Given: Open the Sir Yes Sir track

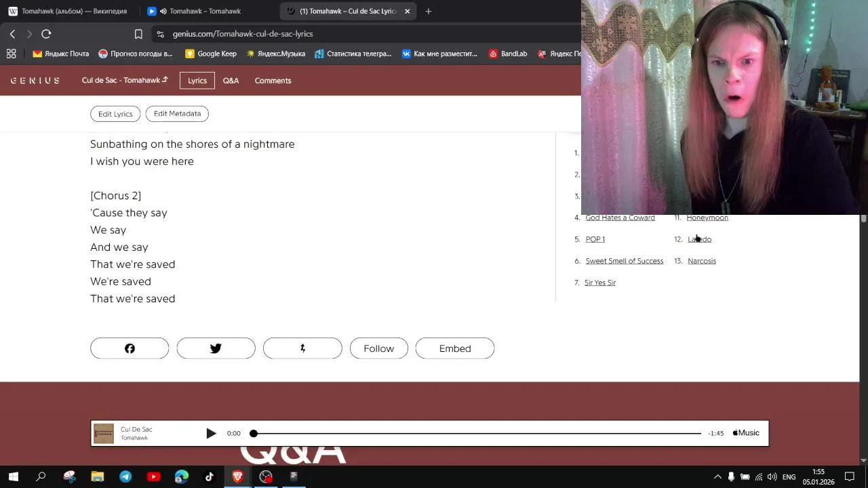Looking at the screenshot, I should click(x=600, y=283).
